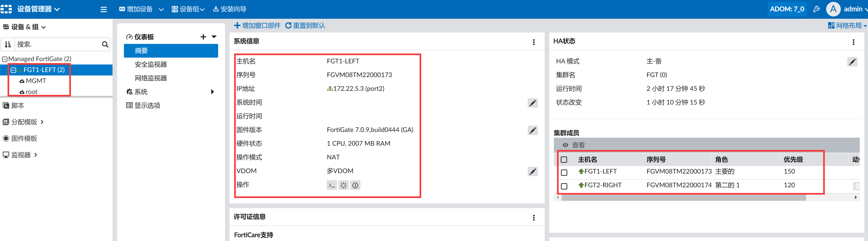Click the hamburger menu icon in top bar
Image resolution: width=868 pixels, height=241 pixels.
tap(103, 9)
